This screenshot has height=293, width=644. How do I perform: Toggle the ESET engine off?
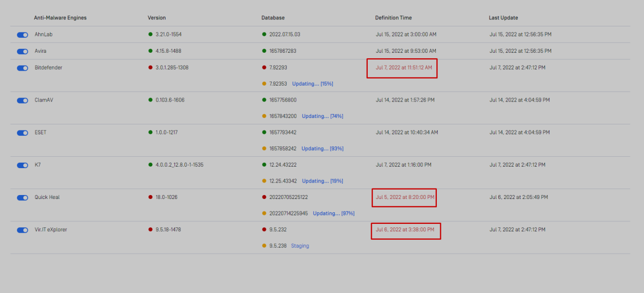pyautogui.click(x=22, y=133)
